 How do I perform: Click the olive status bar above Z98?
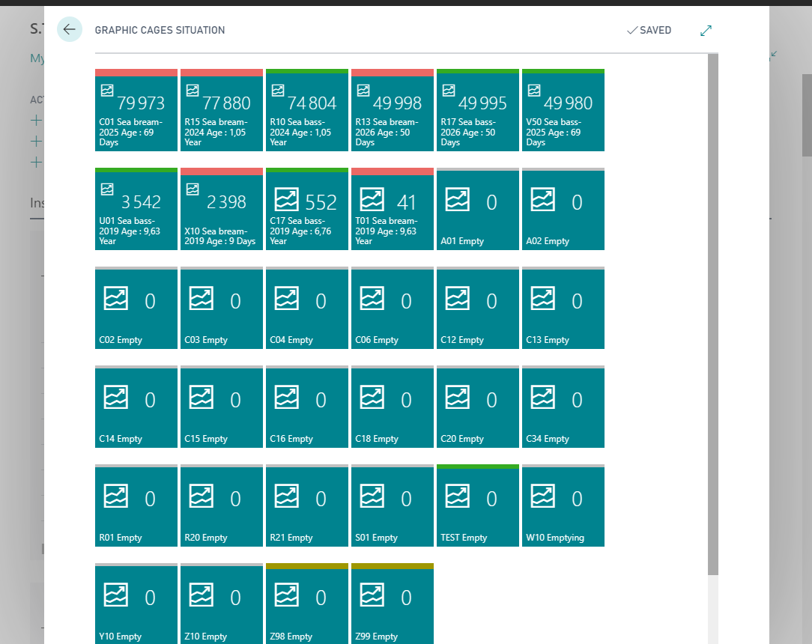[x=307, y=566]
